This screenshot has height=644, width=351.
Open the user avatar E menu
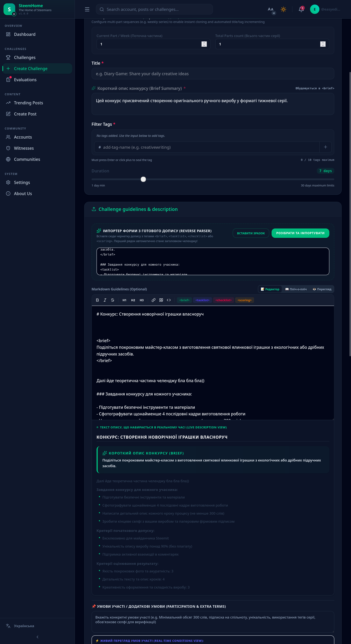point(315,9)
